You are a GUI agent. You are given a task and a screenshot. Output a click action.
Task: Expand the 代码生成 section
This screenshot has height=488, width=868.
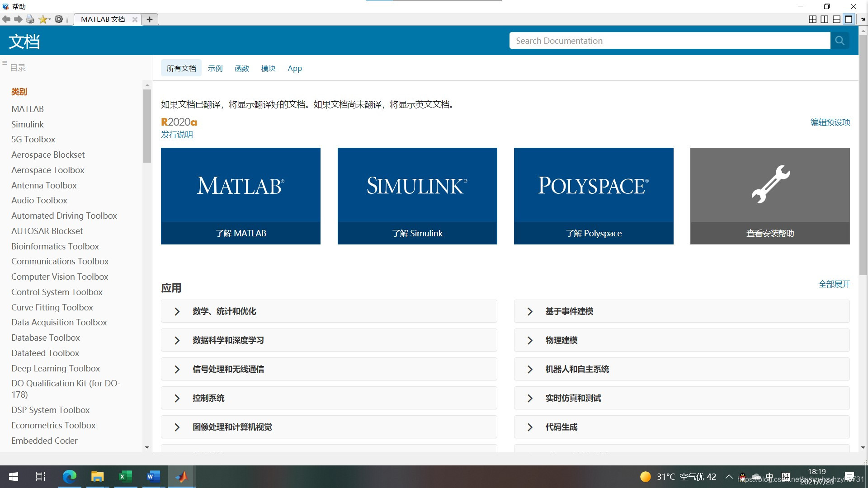[682, 427]
